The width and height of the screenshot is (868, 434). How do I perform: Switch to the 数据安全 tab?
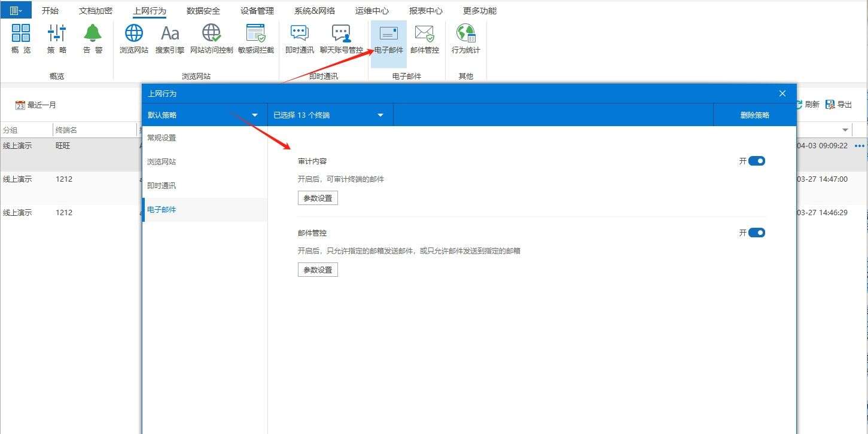pyautogui.click(x=203, y=10)
